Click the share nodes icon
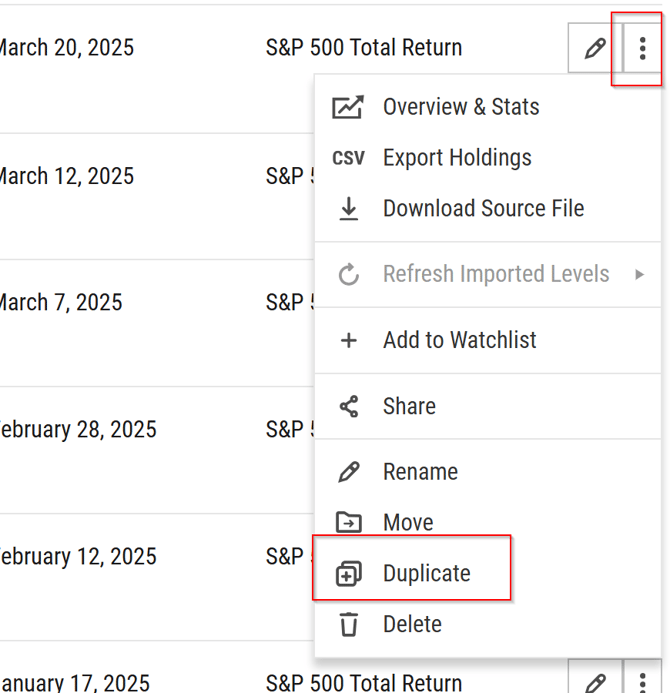Viewport: 670px width, 693px height. (349, 406)
